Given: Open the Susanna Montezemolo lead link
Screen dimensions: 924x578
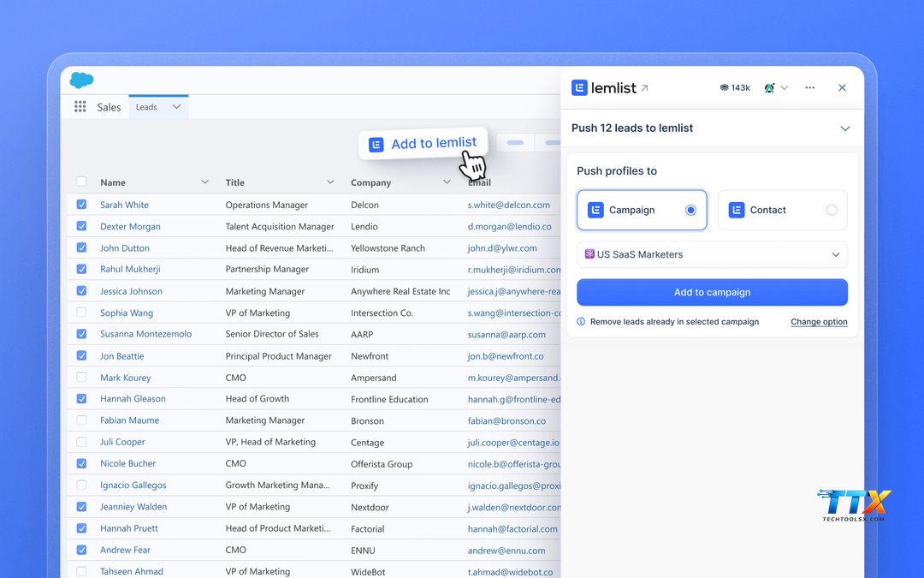Looking at the screenshot, I should pos(145,334).
